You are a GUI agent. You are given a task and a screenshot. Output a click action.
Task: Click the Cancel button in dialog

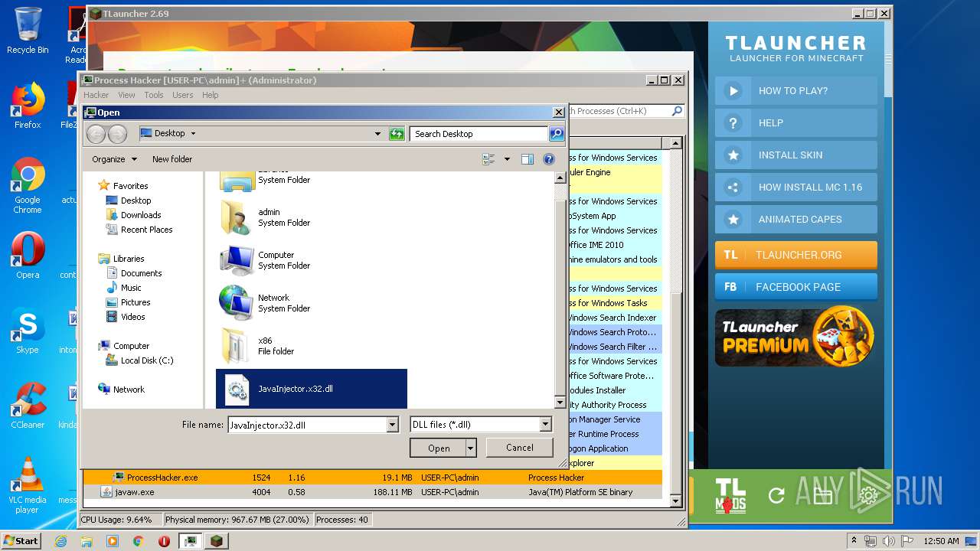coord(520,448)
